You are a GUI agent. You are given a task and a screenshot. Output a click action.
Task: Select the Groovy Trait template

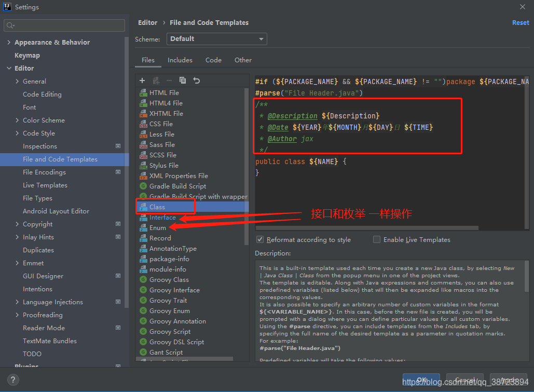pos(168,300)
